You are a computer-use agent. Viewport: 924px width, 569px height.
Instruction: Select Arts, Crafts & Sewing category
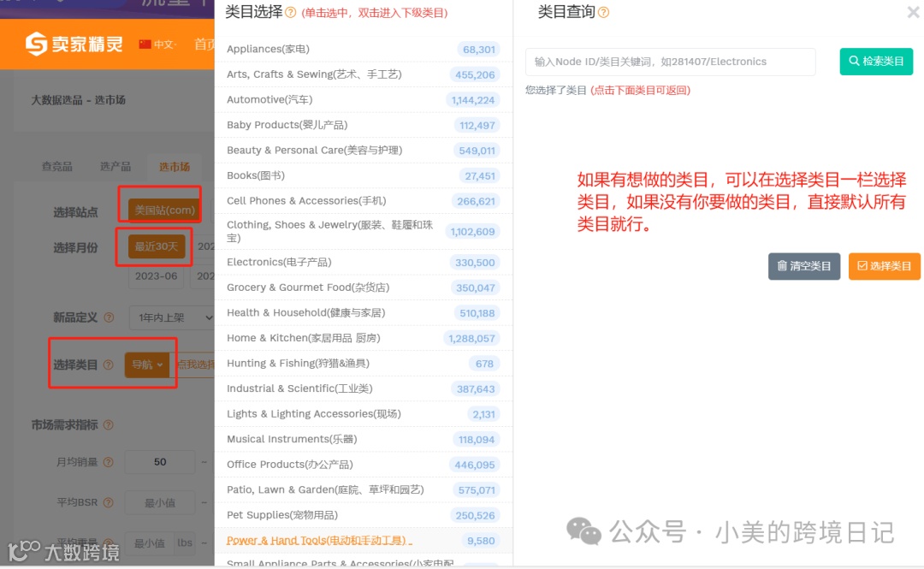[x=364, y=74]
